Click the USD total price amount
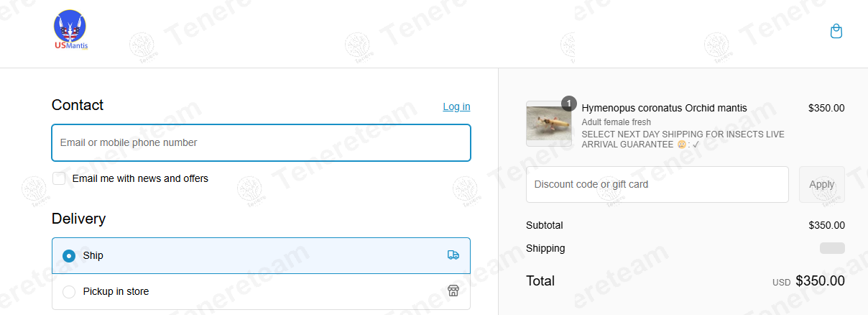 pos(820,281)
